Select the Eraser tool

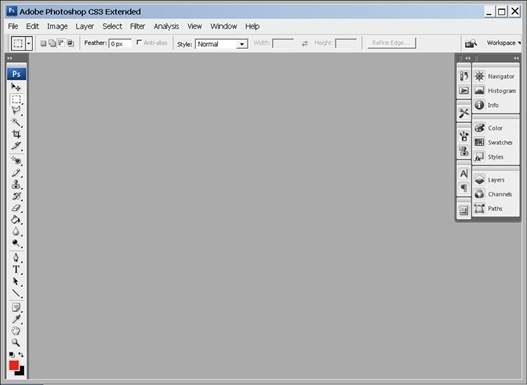click(x=16, y=208)
